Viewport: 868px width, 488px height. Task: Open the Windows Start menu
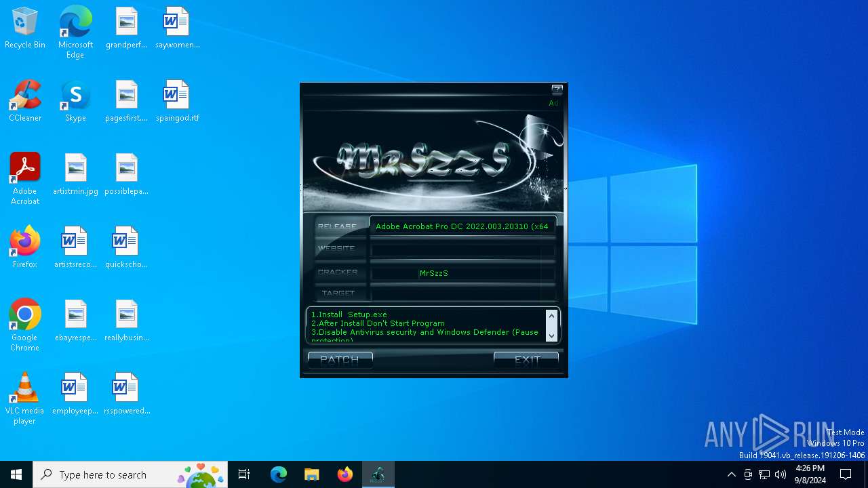(x=16, y=474)
